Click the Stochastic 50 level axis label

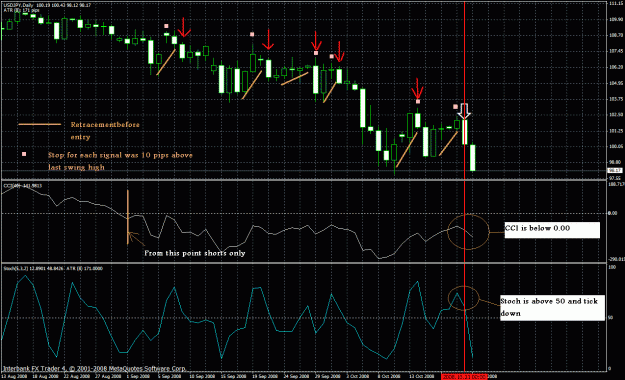point(611,318)
